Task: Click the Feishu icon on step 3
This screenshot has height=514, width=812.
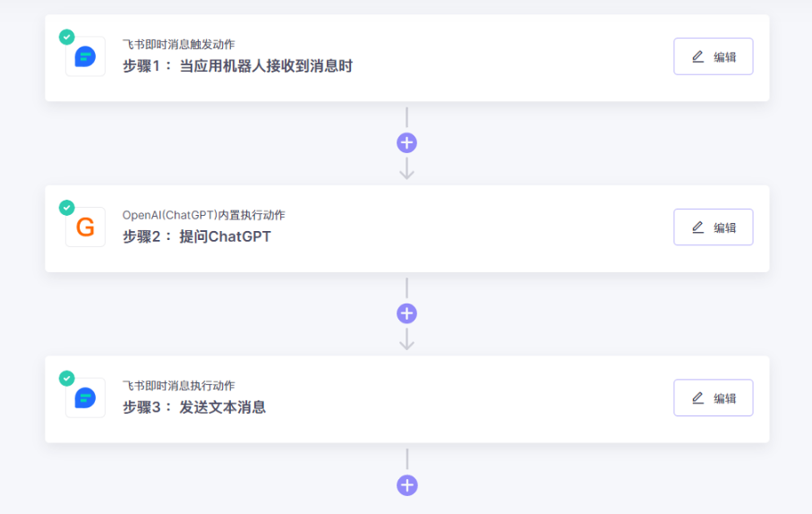Action: (85, 398)
